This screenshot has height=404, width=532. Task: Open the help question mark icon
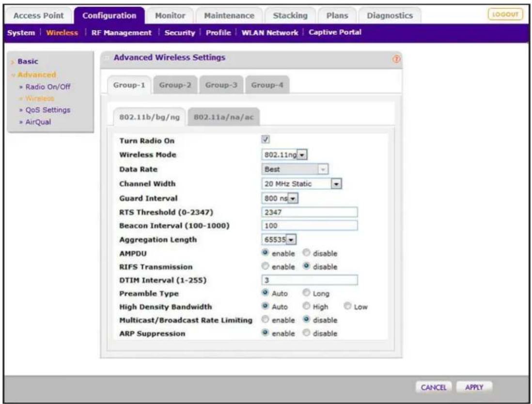point(396,59)
